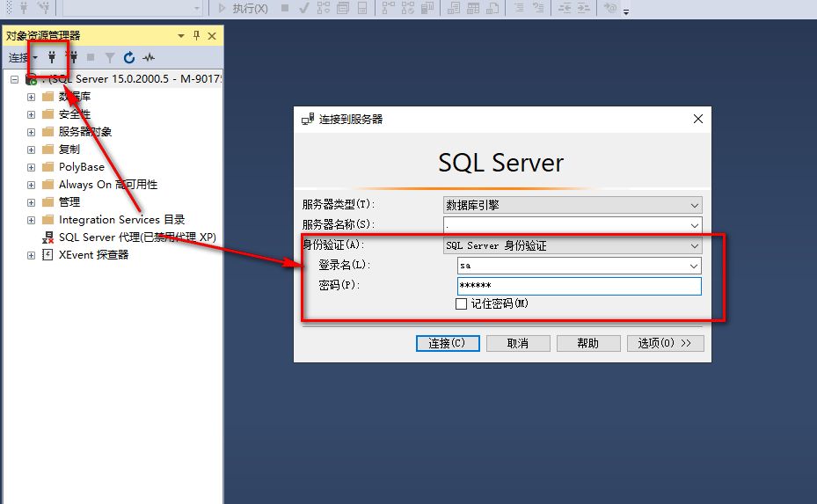817x504 pixels.
Task: Select SQL Server 代理 tree item
Action: pos(137,237)
